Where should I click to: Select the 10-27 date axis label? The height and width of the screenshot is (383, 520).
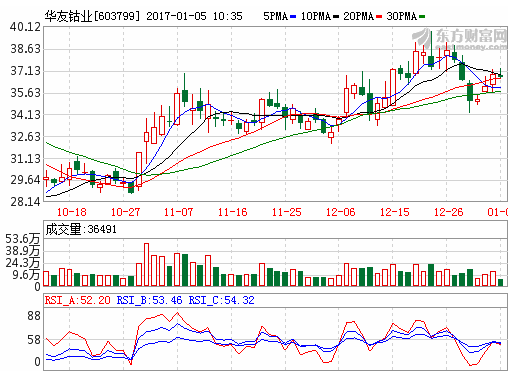click(x=125, y=212)
